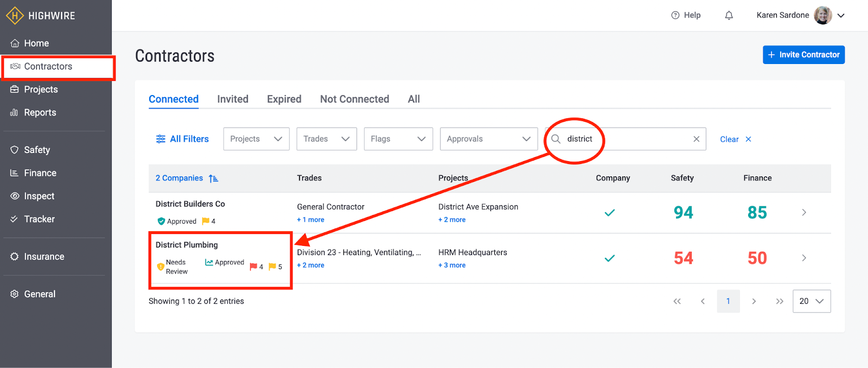Click the Highwire logo icon
This screenshot has height=368, width=868.
pos(15,15)
